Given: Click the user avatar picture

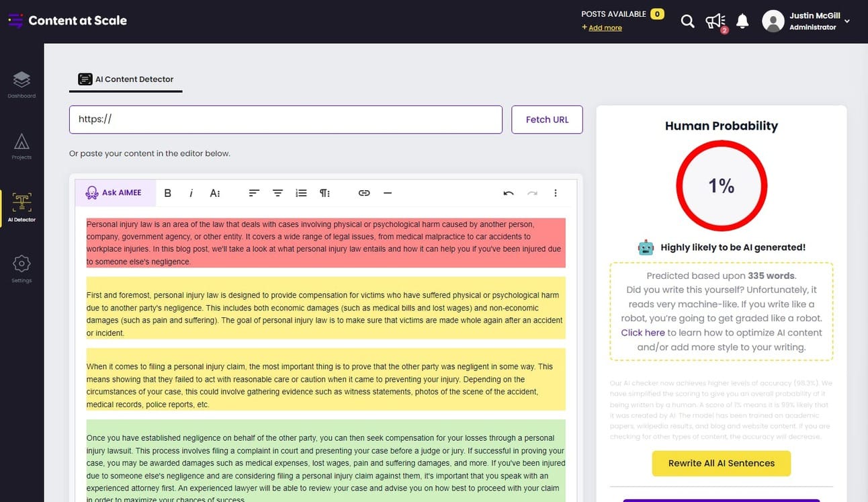Looking at the screenshot, I should (x=773, y=21).
